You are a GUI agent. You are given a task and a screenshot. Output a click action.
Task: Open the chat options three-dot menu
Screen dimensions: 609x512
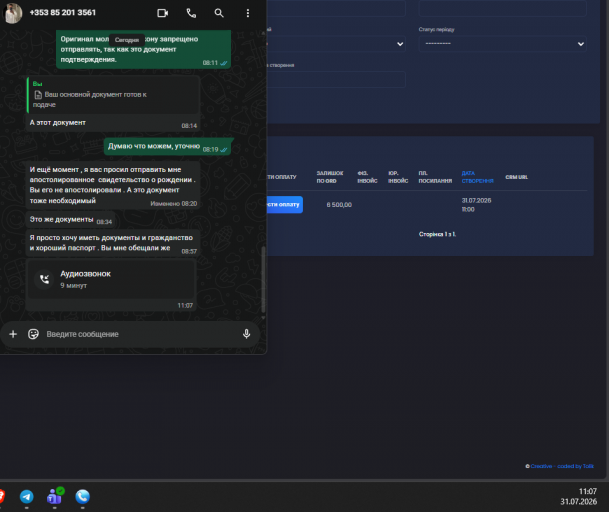coord(248,13)
